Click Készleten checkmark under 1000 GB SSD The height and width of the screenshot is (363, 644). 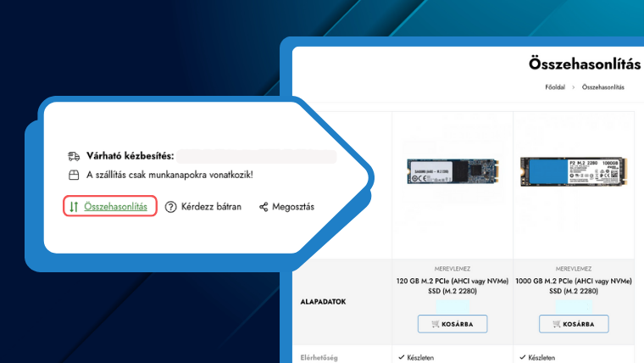[522, 358]
